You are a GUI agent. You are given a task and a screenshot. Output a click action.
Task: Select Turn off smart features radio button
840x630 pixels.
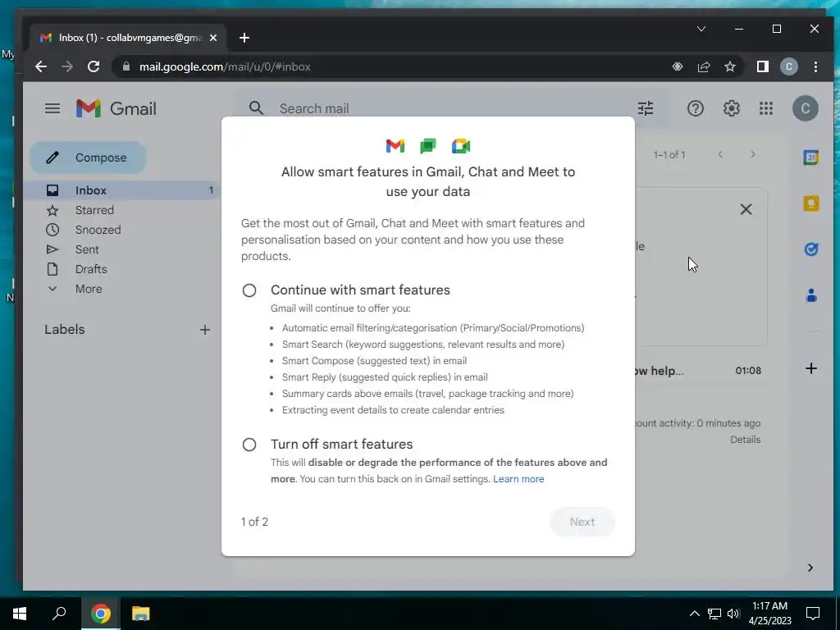coord(249,445)
